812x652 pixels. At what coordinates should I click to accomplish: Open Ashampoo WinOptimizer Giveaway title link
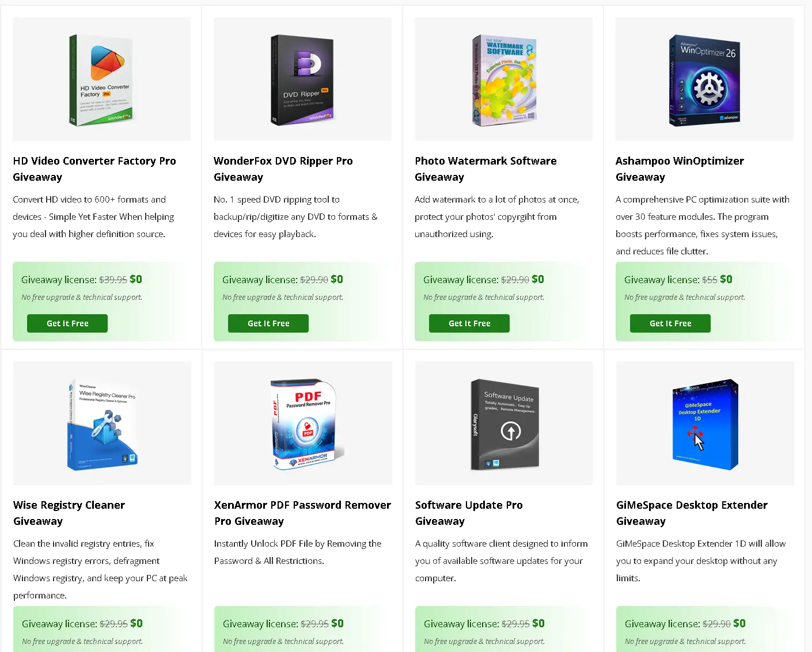[x=680, y=169]
